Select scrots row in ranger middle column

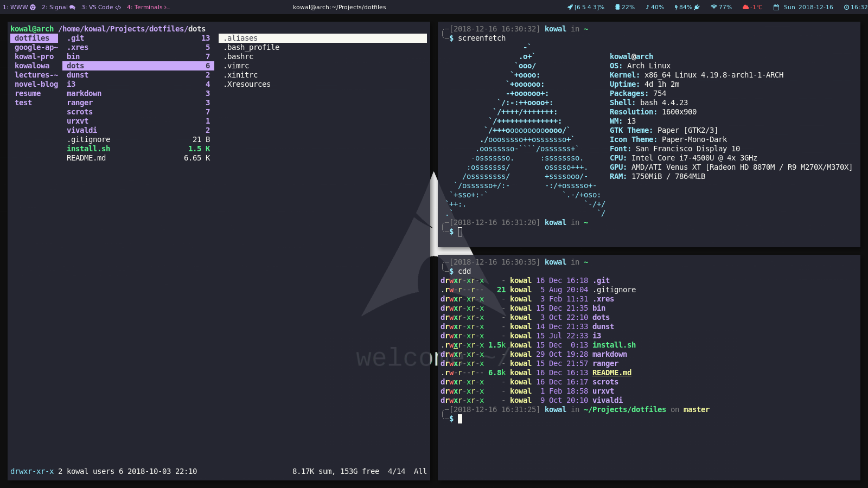138,112
